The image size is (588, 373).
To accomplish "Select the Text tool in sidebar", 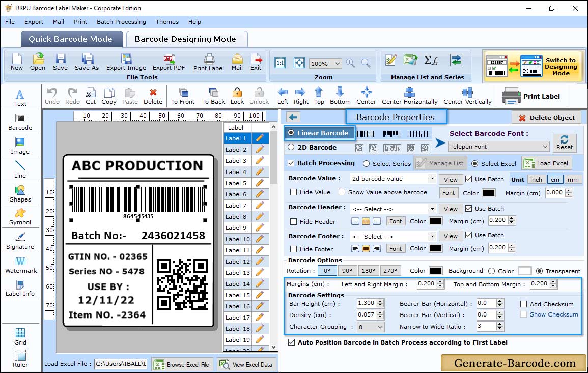I will pyautogui.click(x=20, y=98).
